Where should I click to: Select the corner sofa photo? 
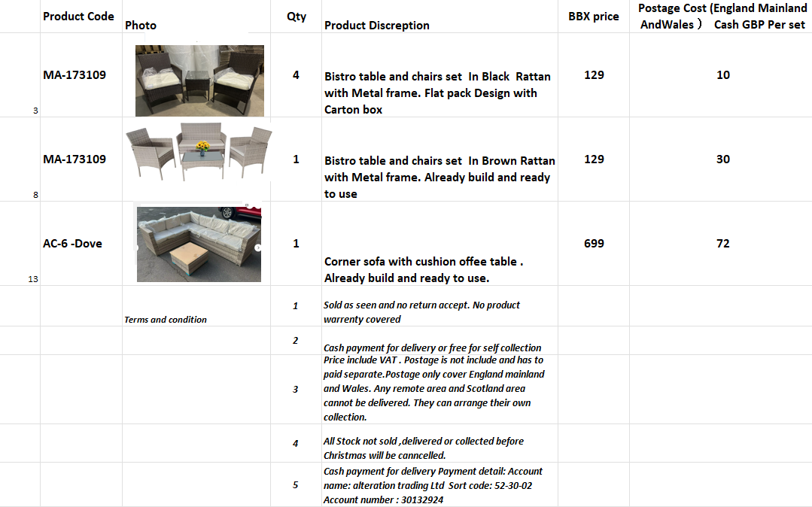tap(199, 244)
